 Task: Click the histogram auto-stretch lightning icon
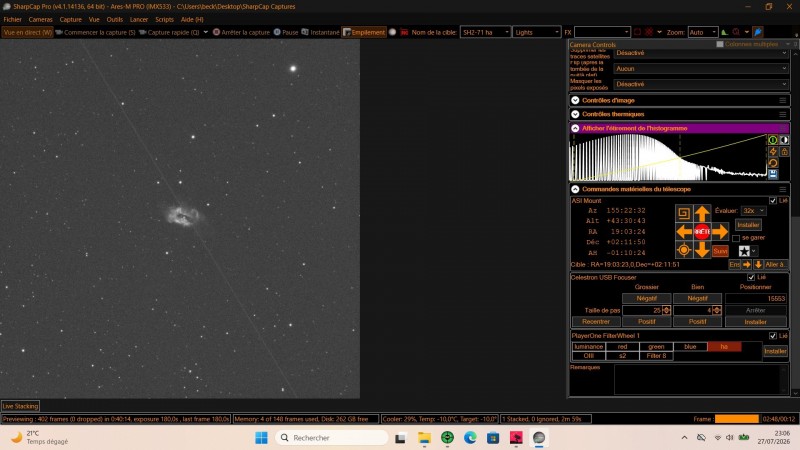[x=773, y=152]
